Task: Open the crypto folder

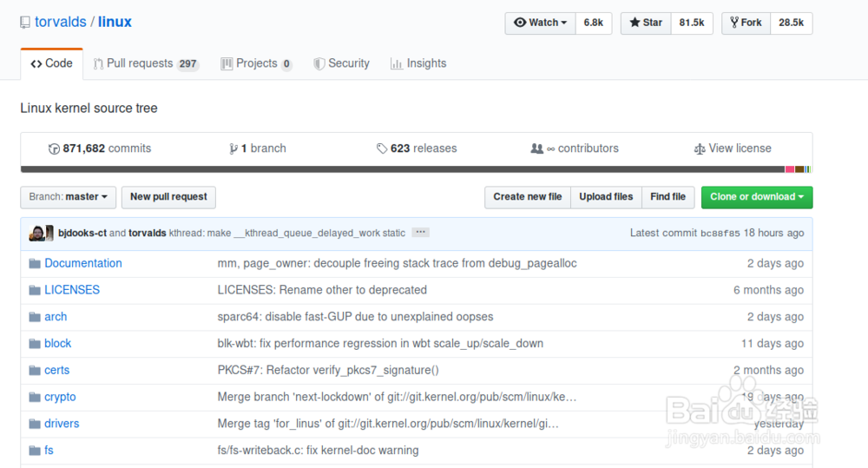Action: click(x=60, y=397)
